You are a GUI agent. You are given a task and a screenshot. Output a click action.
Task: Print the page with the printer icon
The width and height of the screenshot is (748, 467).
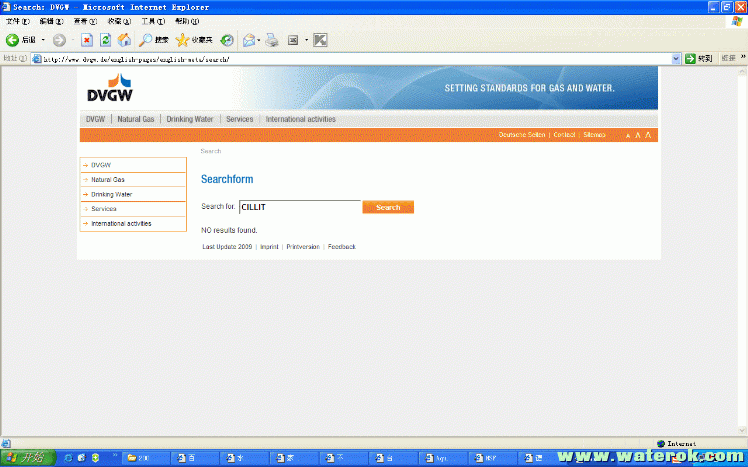272,40
